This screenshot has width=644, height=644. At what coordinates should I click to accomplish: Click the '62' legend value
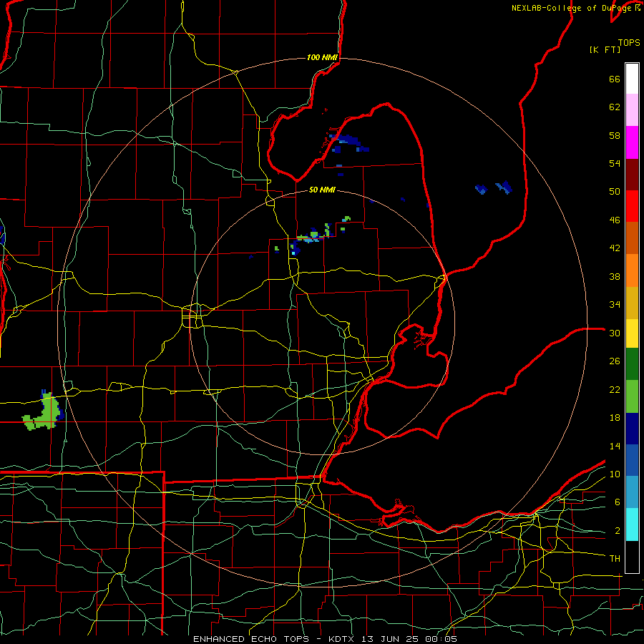pyautogui.click(x=615, y=107)
